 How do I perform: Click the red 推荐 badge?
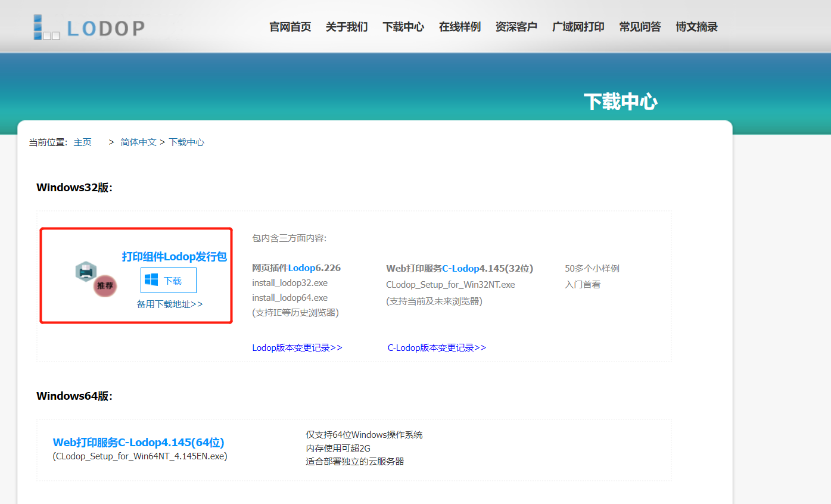click(x=104, y=287)
